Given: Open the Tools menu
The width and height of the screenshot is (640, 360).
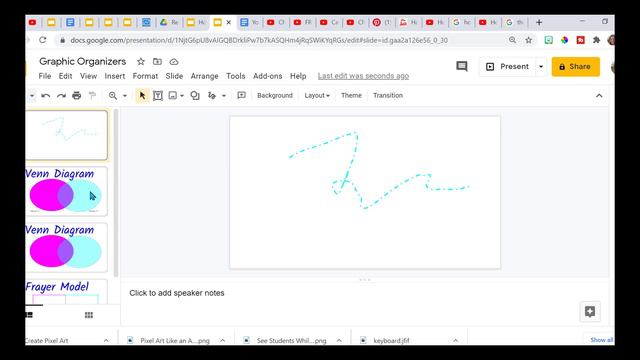Looking at the screenshot, I should (236, 76).
